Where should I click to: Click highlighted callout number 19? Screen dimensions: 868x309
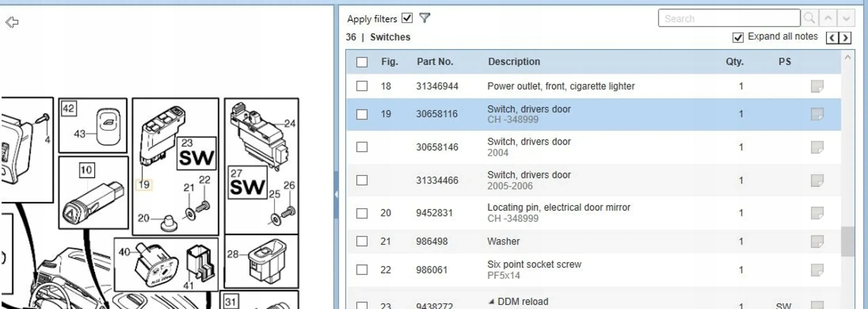click(144, 184)
